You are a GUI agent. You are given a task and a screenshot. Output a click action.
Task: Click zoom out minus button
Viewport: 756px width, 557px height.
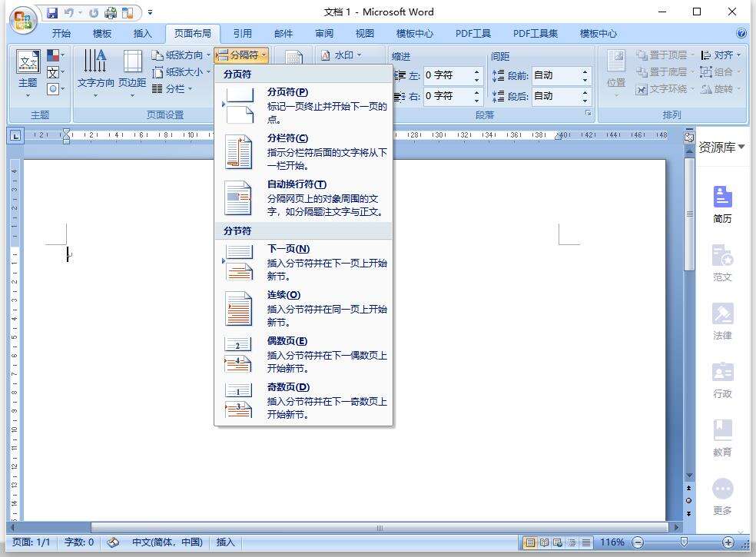tap(638, 543)
